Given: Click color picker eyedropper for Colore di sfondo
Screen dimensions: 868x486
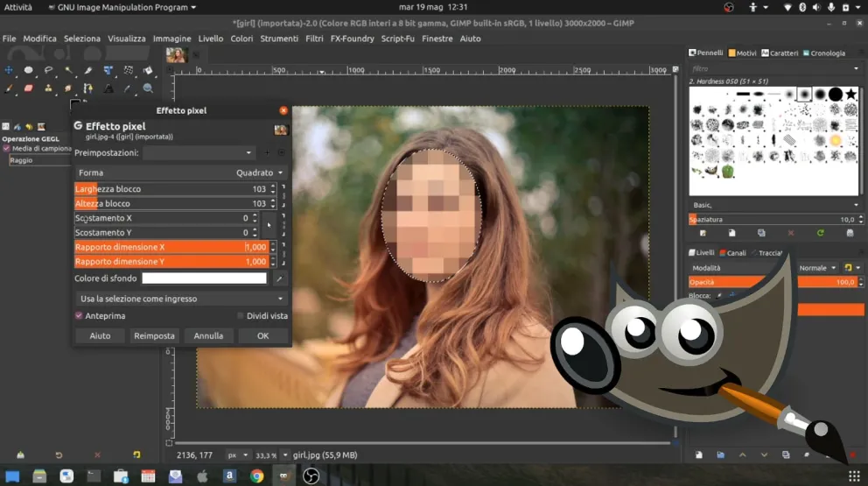Looking at the screenshot, I should (279, 278).
